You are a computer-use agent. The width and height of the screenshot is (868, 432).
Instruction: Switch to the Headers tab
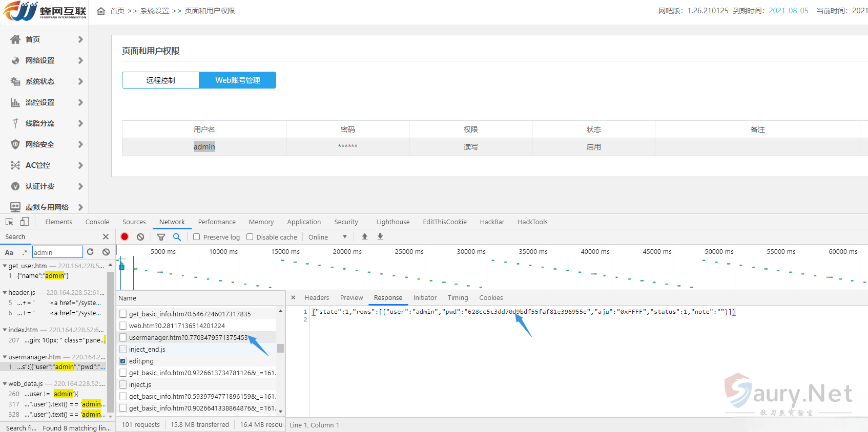point(317,298)
